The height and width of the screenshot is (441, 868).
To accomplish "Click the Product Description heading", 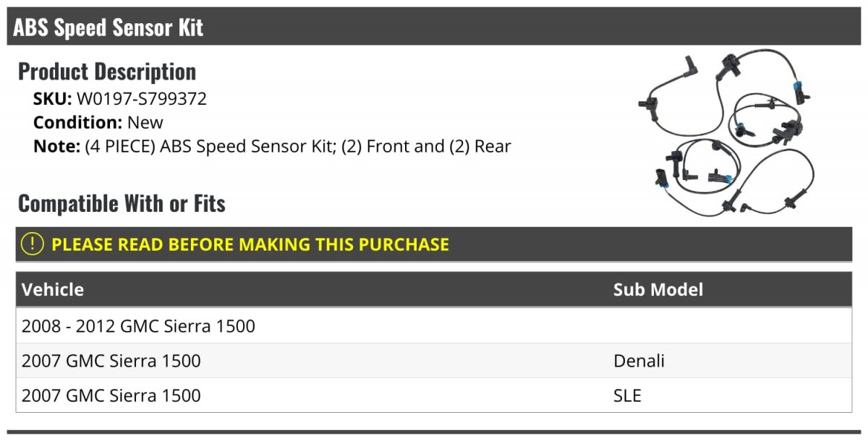I will click(x=107, y=71).
